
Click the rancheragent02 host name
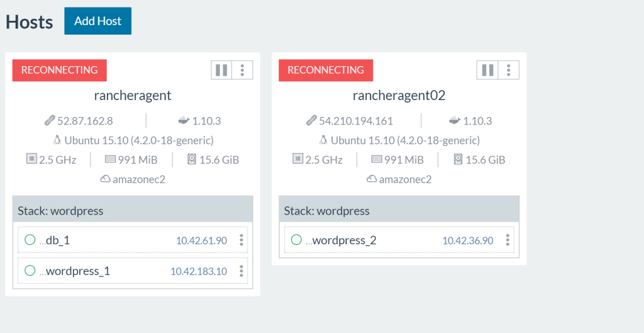[399, 96]
